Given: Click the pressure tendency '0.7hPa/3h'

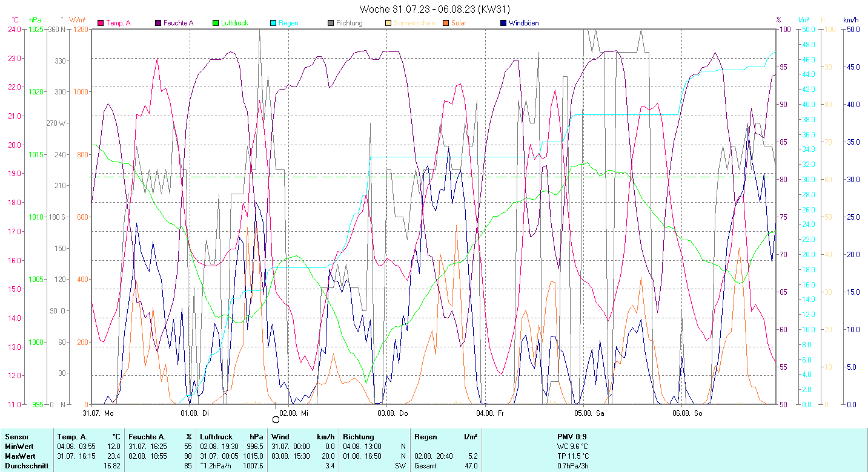Looking at the screenshot, I should pos(573,465).
